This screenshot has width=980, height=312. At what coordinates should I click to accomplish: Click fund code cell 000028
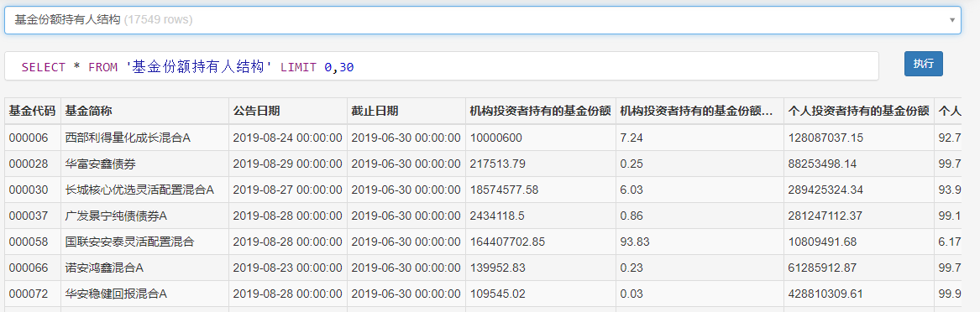pyautogui.click(x=33, y=164)
